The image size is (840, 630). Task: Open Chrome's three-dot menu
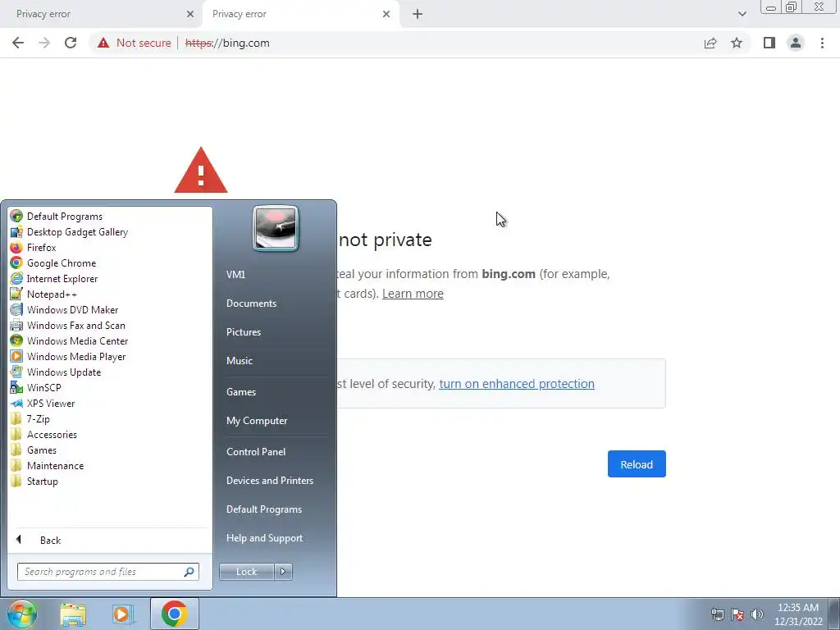pos(822,43)
